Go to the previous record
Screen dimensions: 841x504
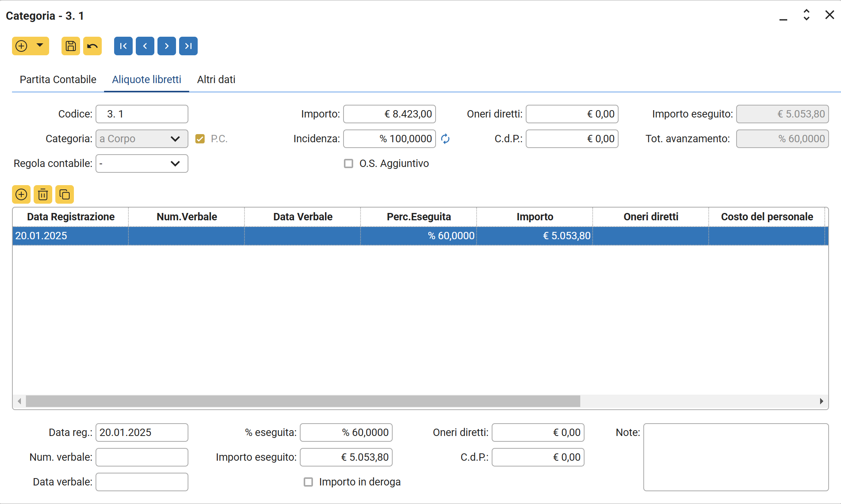(145, 46)
